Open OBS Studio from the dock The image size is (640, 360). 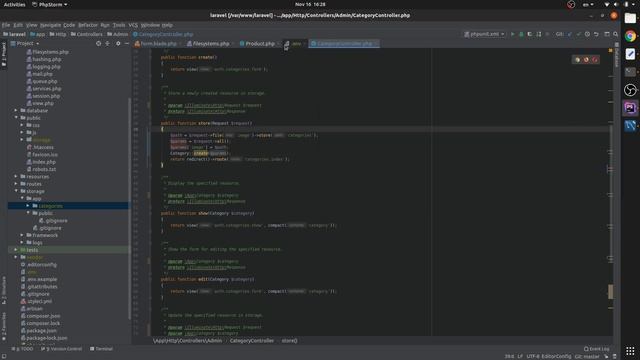630,90
